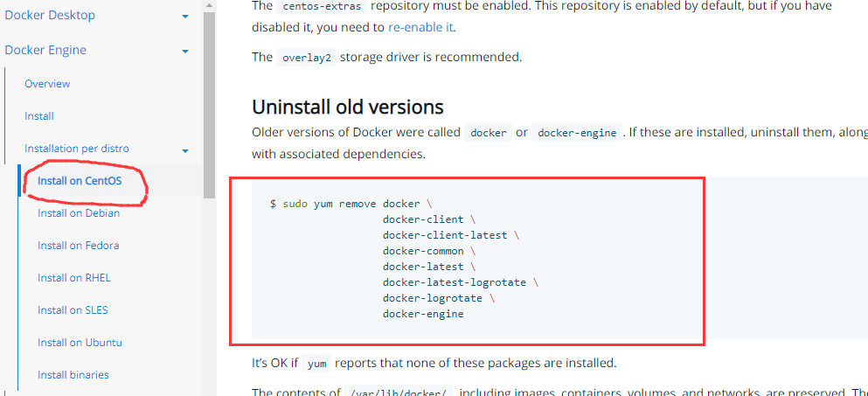This screenshot has height=396, width=868.
Task: Collapse the Docker Desktop section arrow
Action: pos(185,17)
